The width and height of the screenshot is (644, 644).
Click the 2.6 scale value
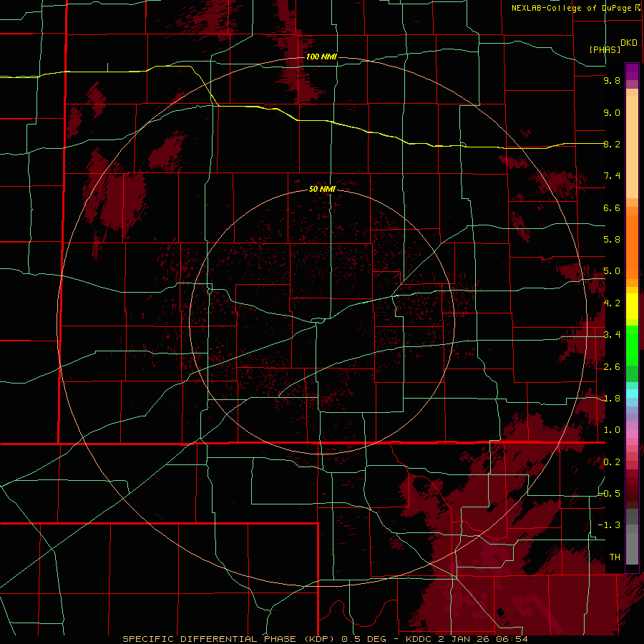[x=612, y=367]
